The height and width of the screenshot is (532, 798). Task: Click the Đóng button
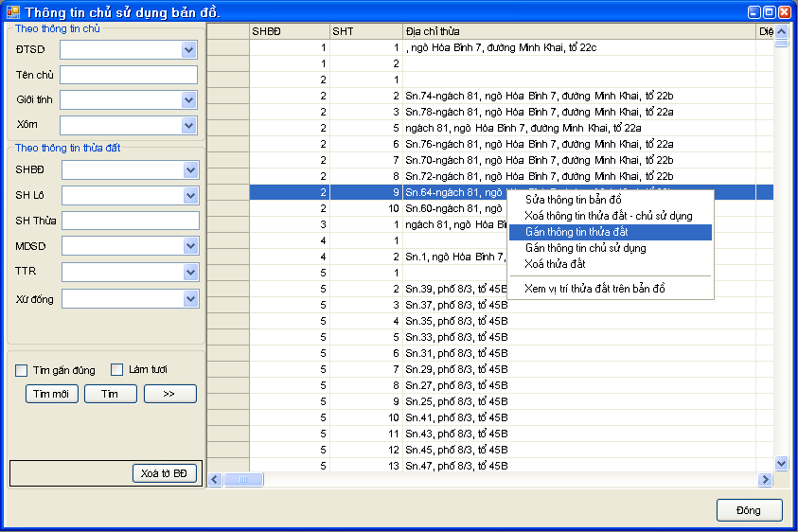point(749,510)
